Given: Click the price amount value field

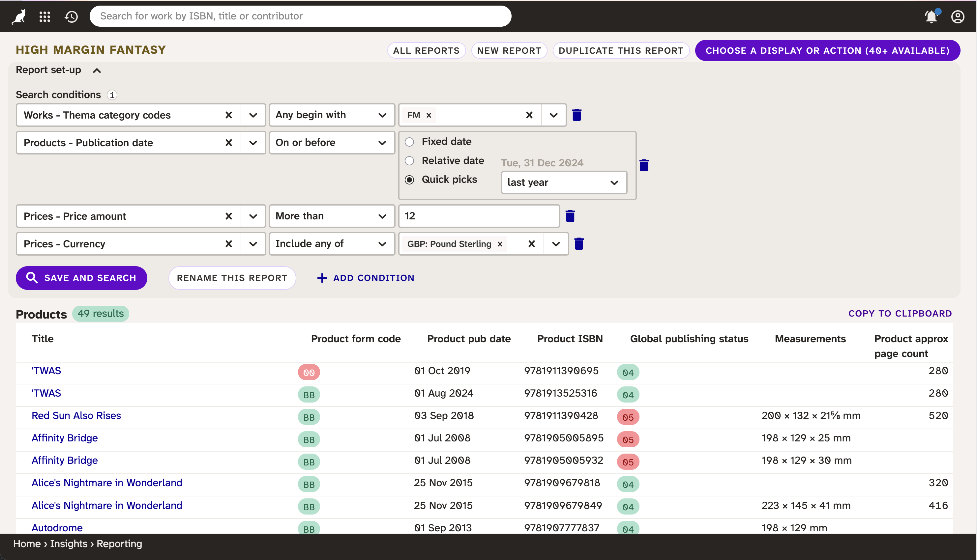Looking at the screenshot, I should pyautogui.click(x=479, y=216).
